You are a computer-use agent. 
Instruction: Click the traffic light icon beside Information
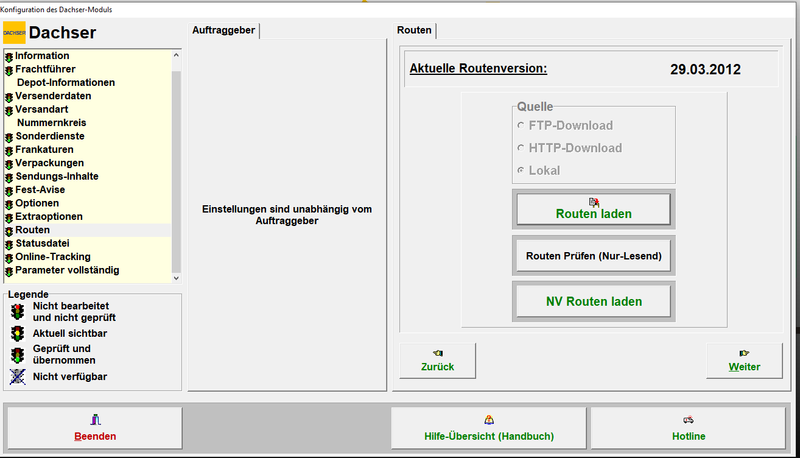[x=9, y=56]
